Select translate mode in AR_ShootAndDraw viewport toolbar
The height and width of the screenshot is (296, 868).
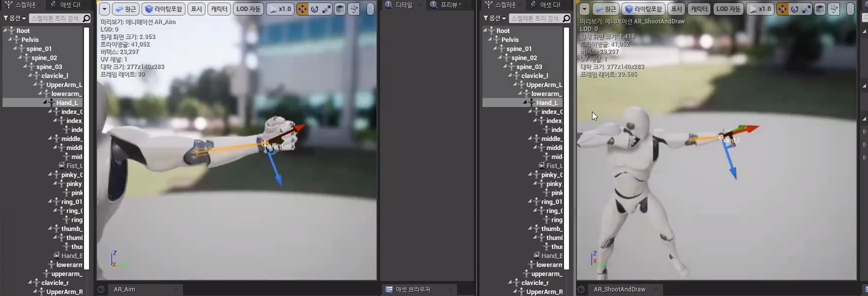point(782,9)
